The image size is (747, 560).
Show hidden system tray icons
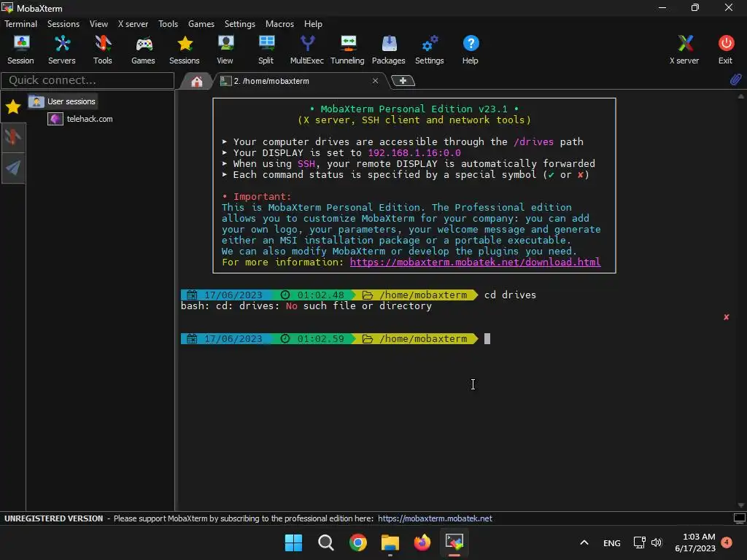(584, 542)
